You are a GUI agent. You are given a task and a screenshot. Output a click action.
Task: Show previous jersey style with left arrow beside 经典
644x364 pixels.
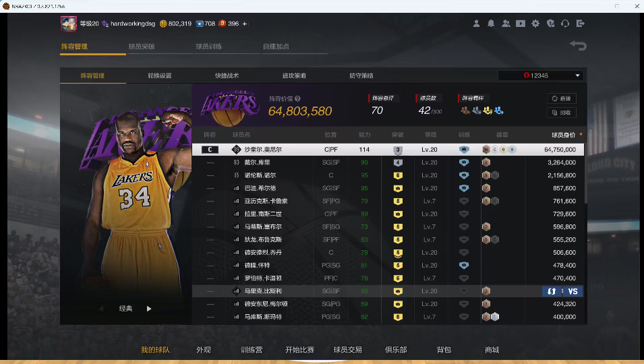point(101,309)
